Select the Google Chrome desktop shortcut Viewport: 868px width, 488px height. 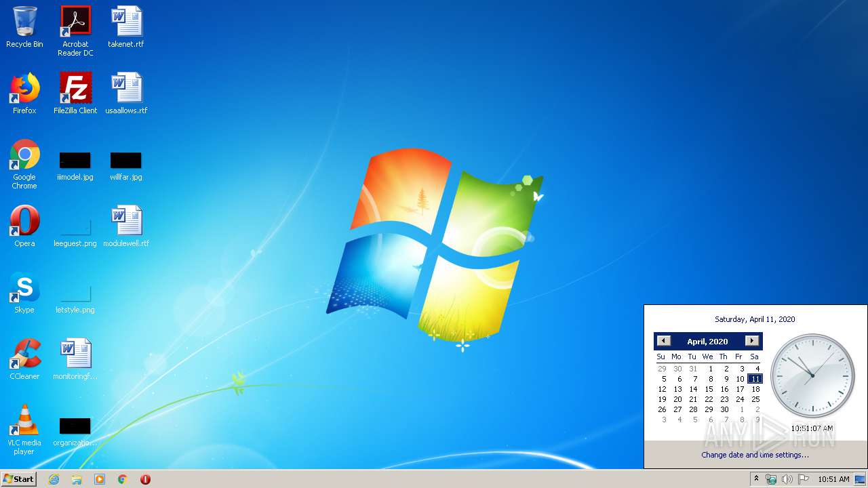pos(24,164)
